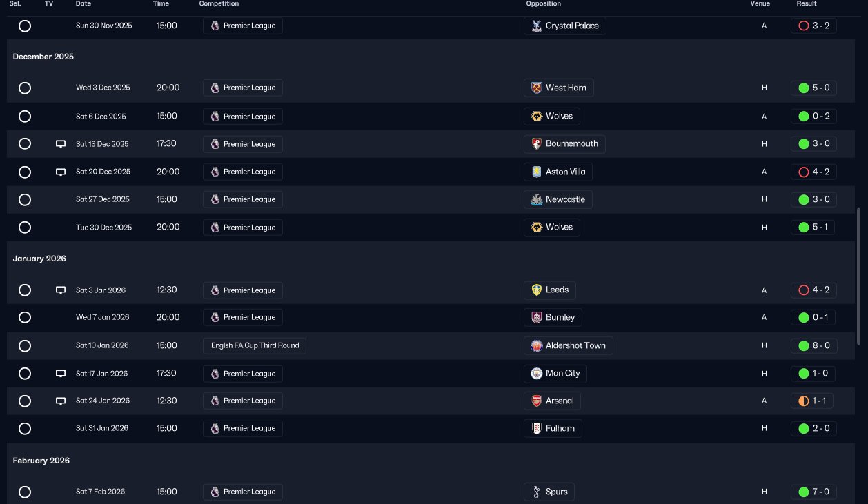Tick the selection circle for Fulham match
This screenshot has width=868, height=504.
click(x=25, y=428)
